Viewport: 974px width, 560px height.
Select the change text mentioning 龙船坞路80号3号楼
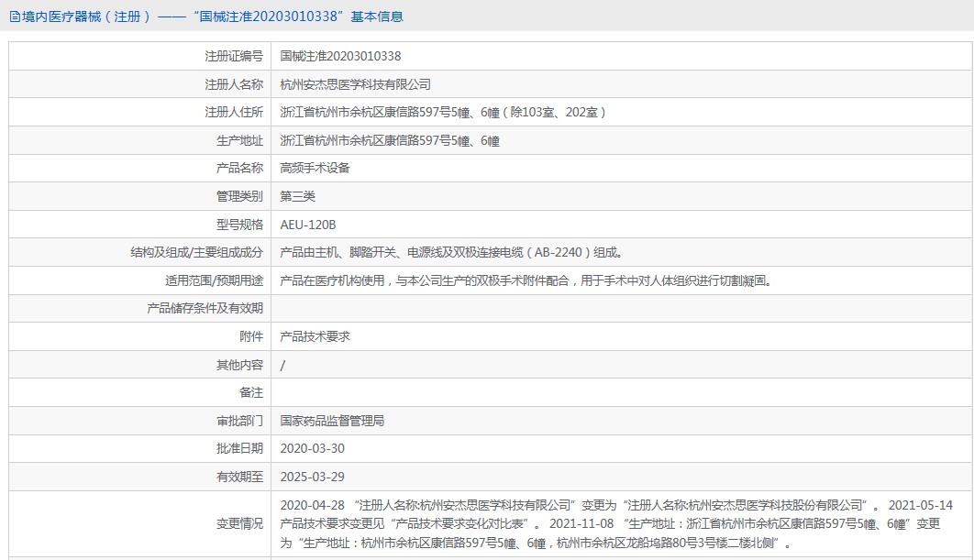tap(537, 544)
